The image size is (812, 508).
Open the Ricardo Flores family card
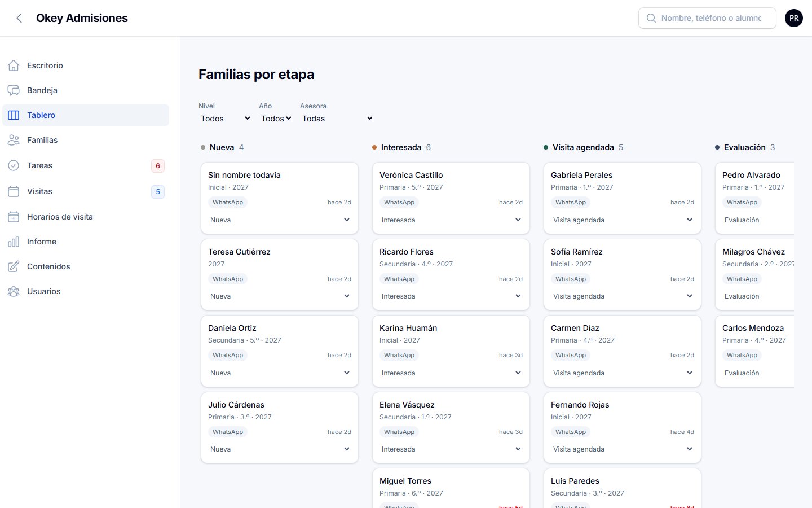coord(451,274)
